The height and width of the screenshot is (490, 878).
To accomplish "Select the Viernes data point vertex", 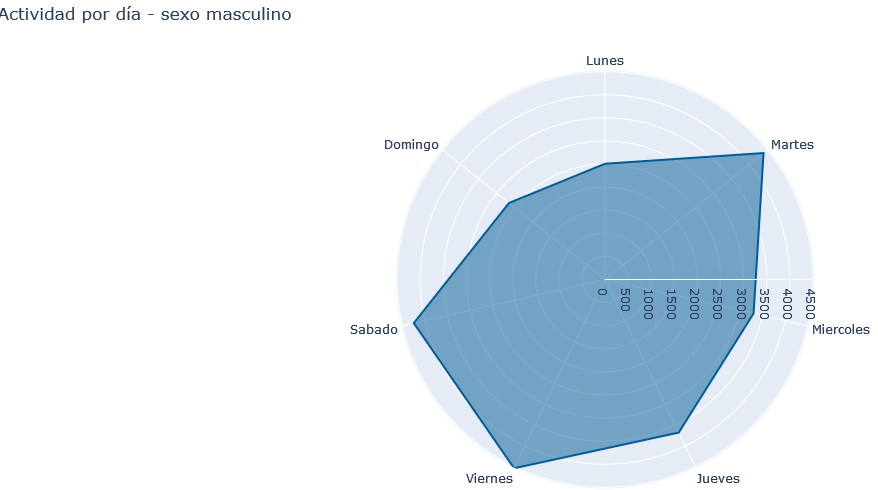I will pos(515,467).
